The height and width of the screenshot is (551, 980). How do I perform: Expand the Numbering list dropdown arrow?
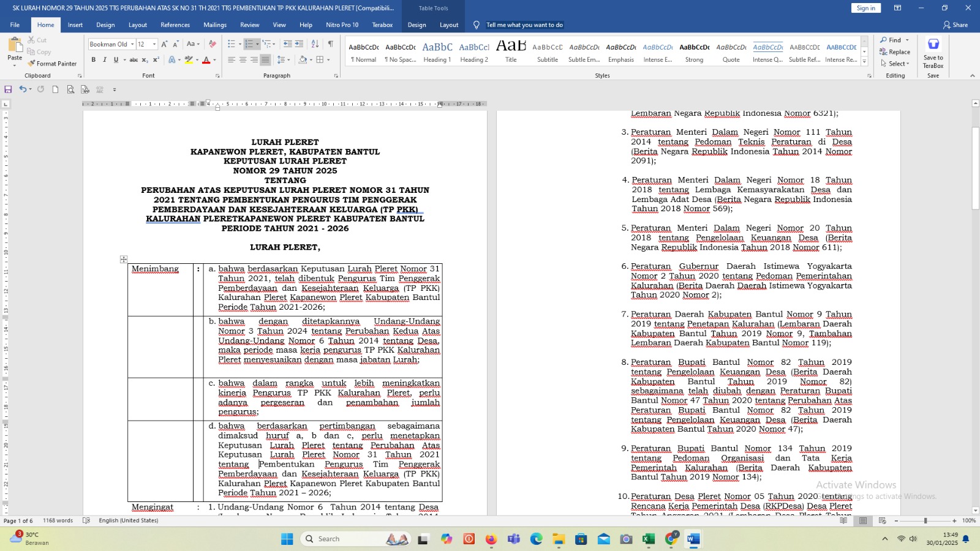(x=258, y=44)
